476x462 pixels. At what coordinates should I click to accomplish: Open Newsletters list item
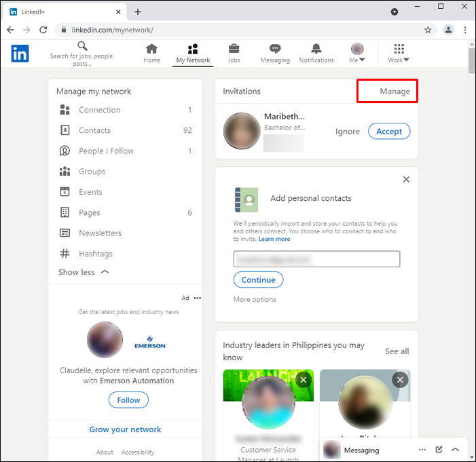pyautogui.click(x=126, y=233)
